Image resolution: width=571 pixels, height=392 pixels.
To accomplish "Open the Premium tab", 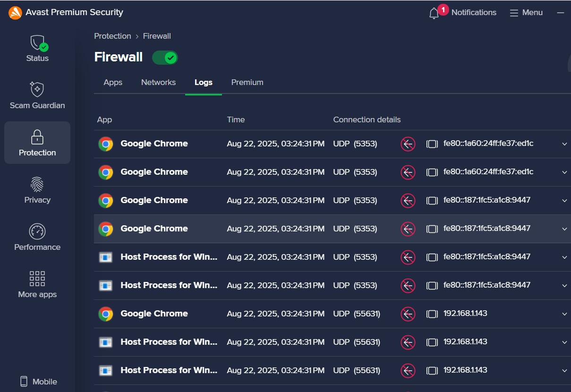I will pyautogui.click(x=247, y=82).
